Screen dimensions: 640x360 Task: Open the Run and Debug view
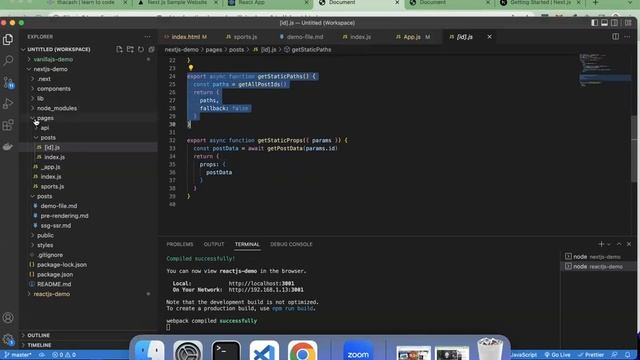click(8, 104)
